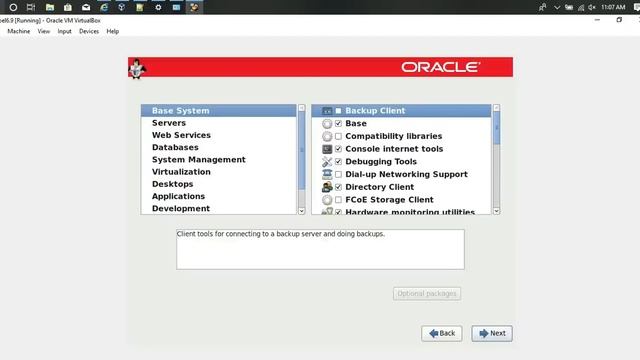Click the package list scrollbar thumb
The height and width of the screenshot is (360, 640).
(x=496, y=128)
